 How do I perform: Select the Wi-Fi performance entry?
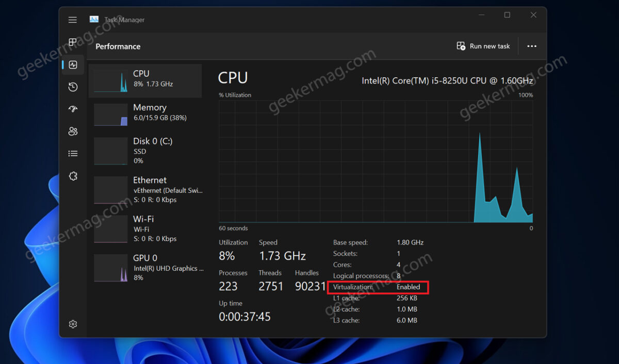(x=145, y=228)
